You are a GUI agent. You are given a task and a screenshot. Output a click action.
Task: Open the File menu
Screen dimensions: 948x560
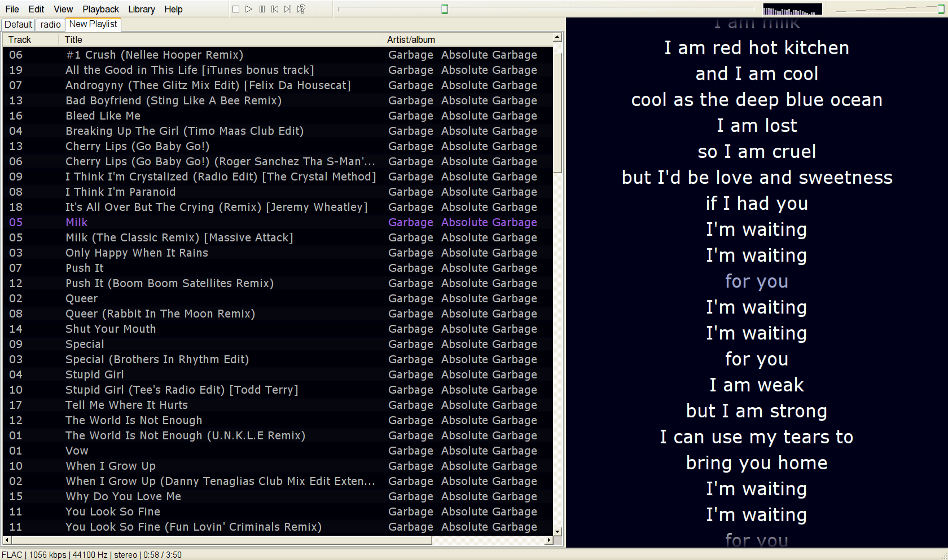coord(12,9)
